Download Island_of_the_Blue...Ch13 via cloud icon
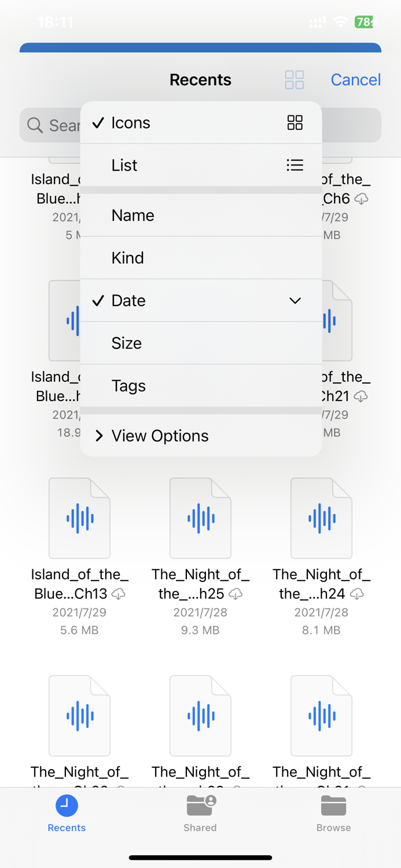 point(117,594)
